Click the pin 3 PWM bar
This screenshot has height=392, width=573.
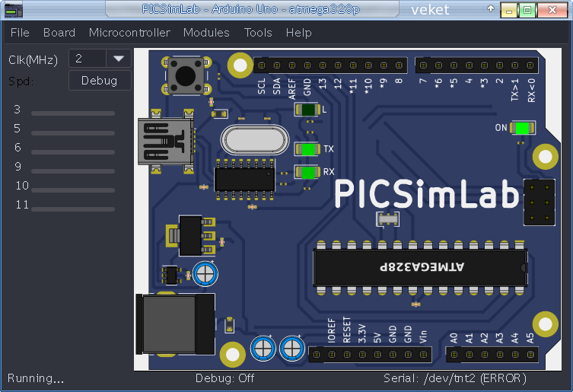[x=73, y=113]
